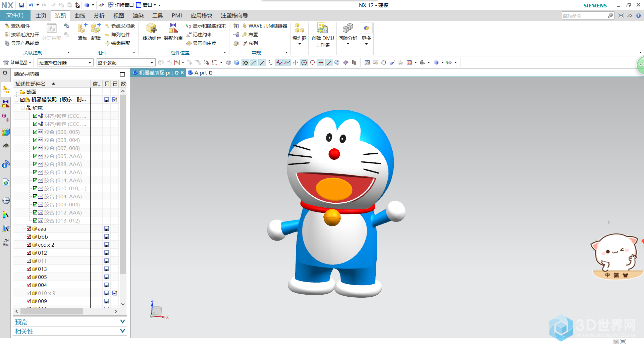Click 序列 (Sequence) button
The image size is (644, 346).
coord(250,43)
